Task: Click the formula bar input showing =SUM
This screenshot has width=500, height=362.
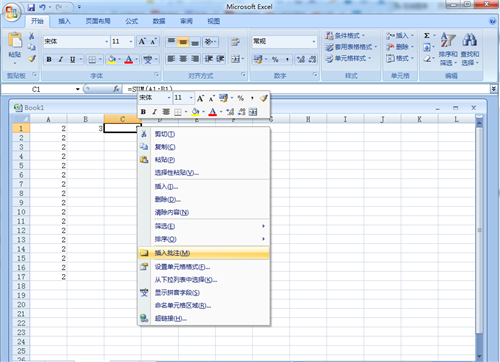Action: (305, 89)
